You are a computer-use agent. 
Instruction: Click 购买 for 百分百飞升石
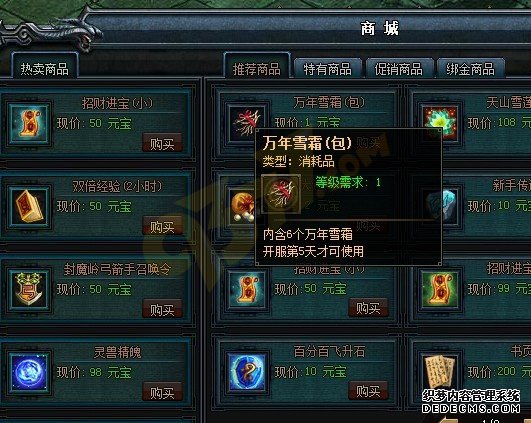[x=368, y=390]
